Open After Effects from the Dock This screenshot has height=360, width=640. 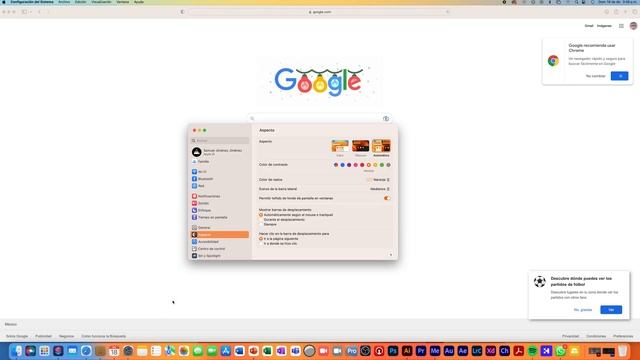coord(462,351)
